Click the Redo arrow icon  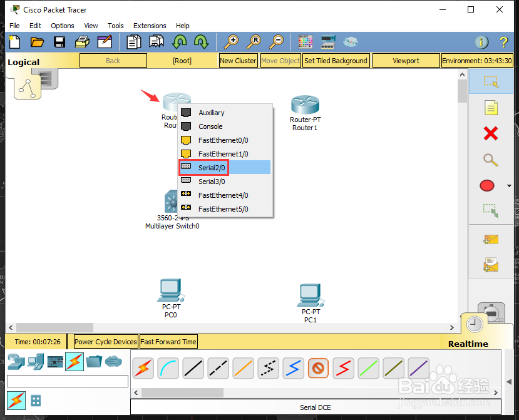pos(201,42)
